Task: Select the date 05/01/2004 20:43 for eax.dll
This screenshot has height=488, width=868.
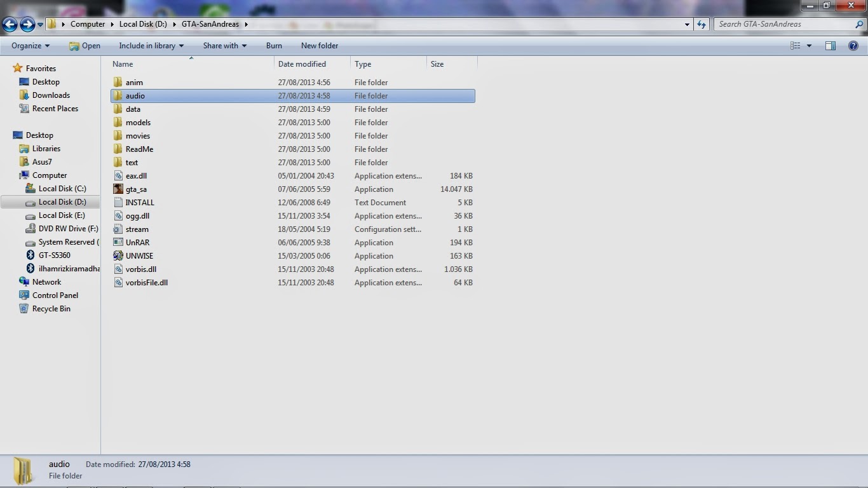Action: coord(306,176)
